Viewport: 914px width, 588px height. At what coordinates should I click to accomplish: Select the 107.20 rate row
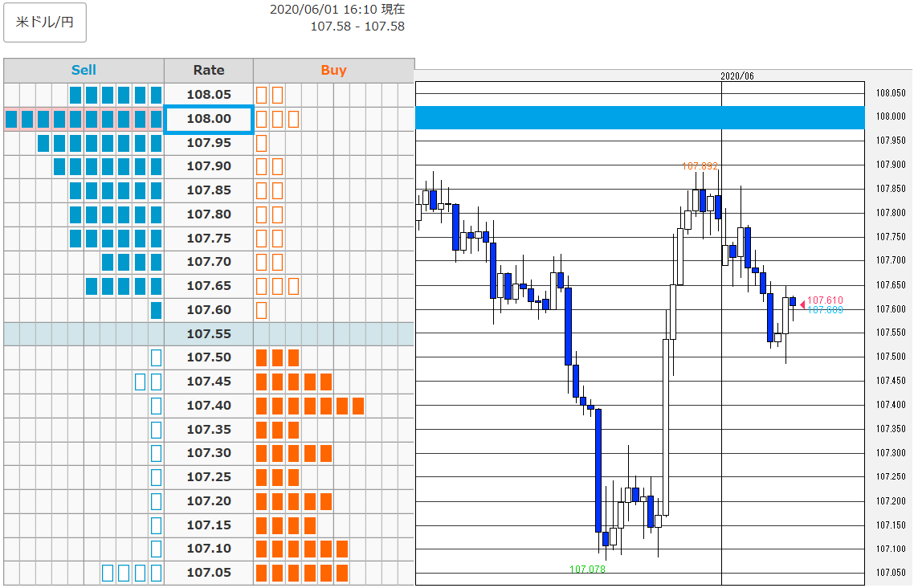pyautogui.click(x=209, y=501)
